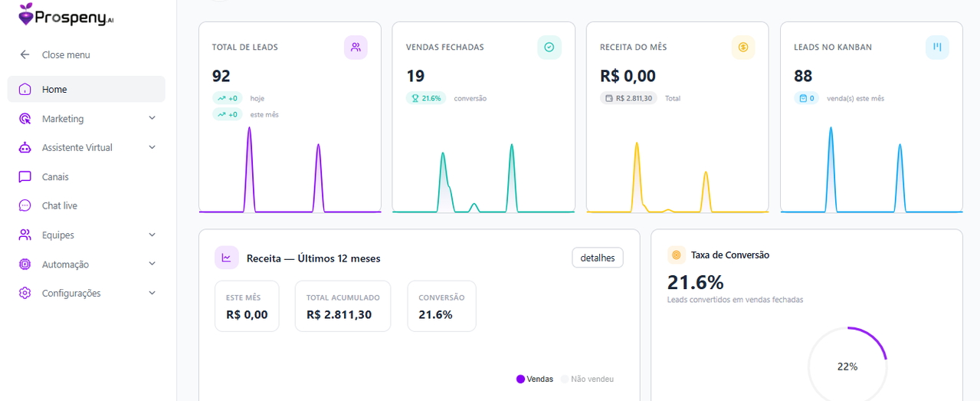Click the back arrow beside Close menu
Image resolution: width=980 pixels, height=401 pixels.
25,54
